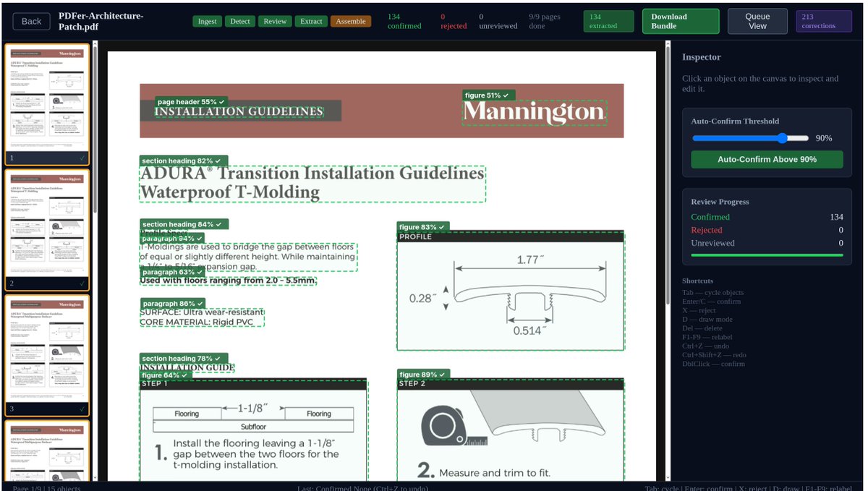This screenshot has width=868, height=491.
Task: Open the Review stage
Action: tap(275, 22)
